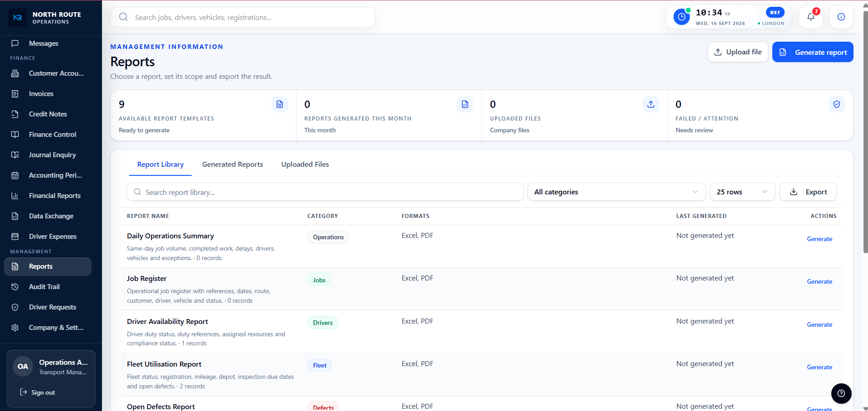Click the Credit Notes sidebar icon

pos(15,114)
